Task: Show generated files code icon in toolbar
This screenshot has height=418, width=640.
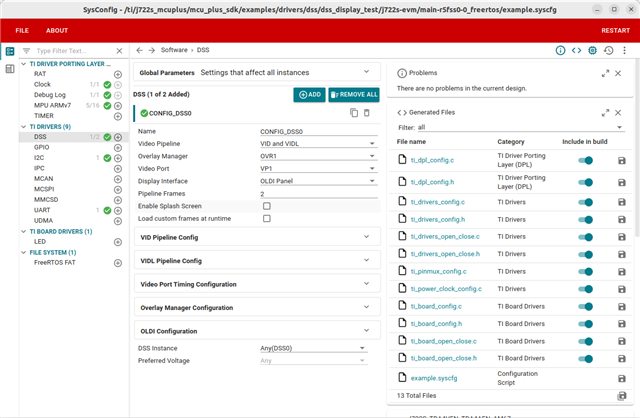Action: 576,50
